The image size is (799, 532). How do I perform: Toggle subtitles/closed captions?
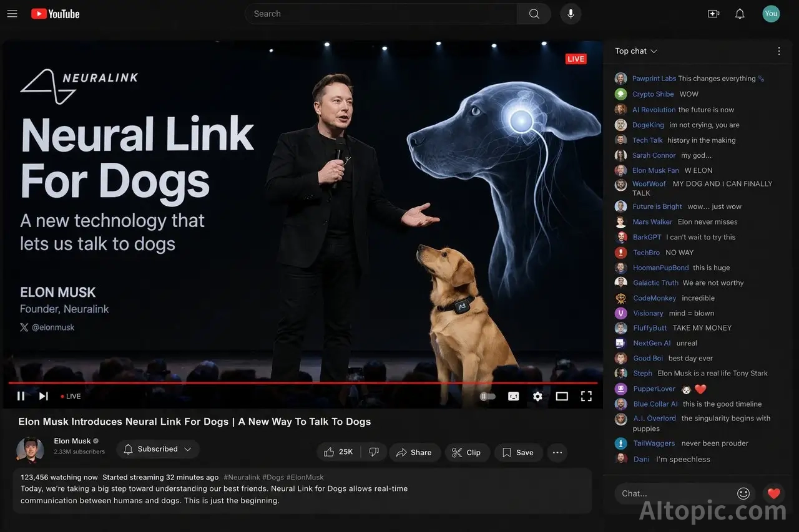tap(514, 396)
